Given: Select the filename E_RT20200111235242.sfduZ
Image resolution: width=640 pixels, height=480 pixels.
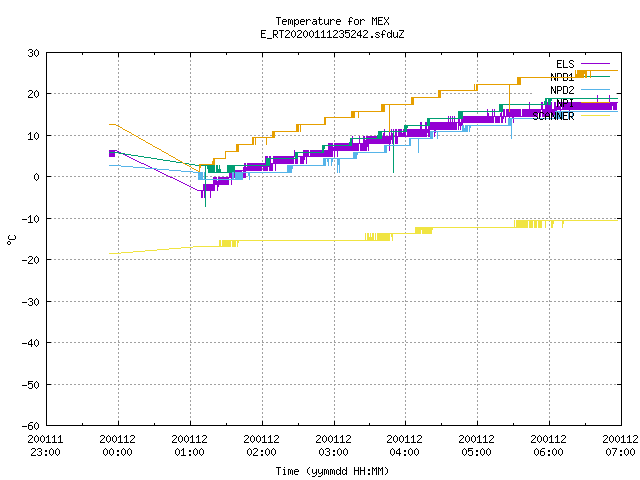Looking at the screenshot, I should tap(332, 34).
